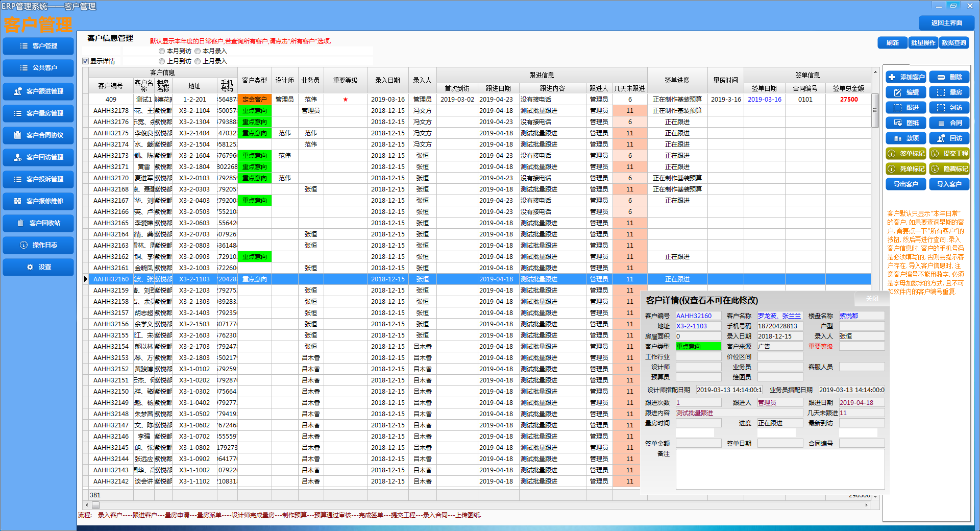This screenshot has height=531, width=980.
Task: Click 死单标记 yellow button
Action: (x=906, y=169)
